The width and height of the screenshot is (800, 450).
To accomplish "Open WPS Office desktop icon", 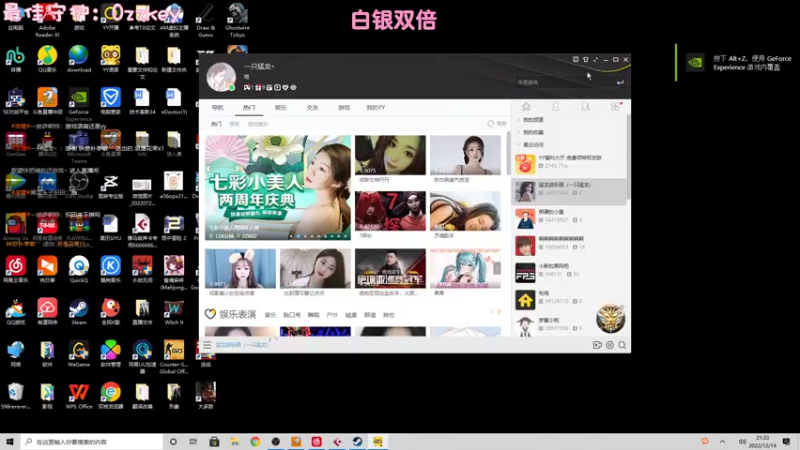I will pyautogui.click(x=79, y=395).
